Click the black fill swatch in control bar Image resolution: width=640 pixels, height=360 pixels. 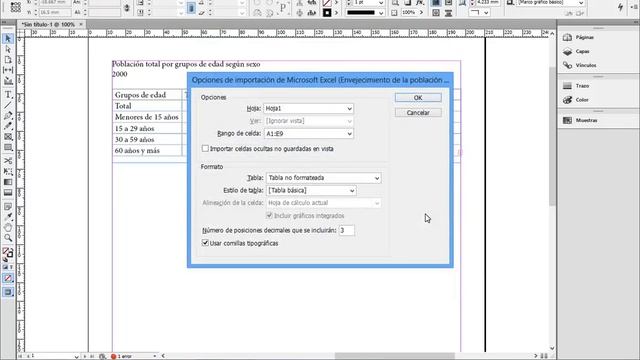pyautogui.click(x=327, y=13)
